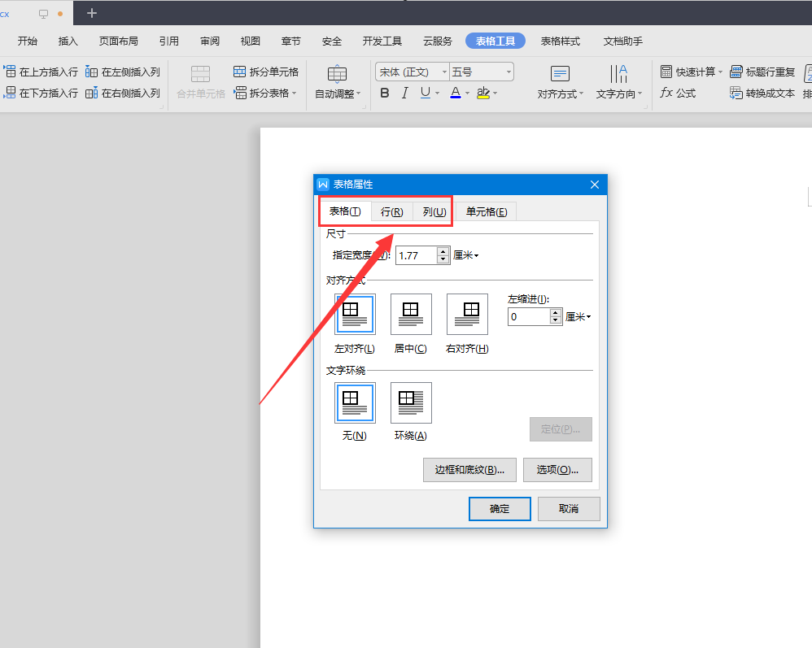Select 左对齐 alignment option in dialog
Viewport: 812px width, 648px height.
355,314
